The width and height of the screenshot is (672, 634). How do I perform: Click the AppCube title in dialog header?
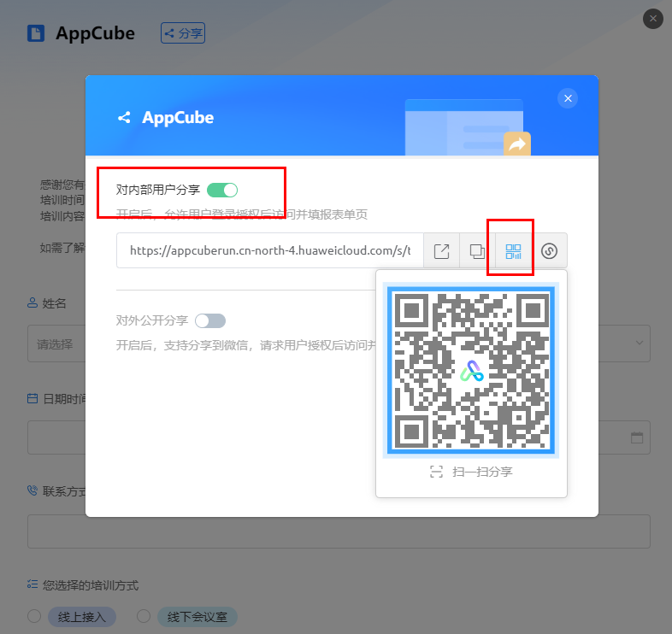pos(178,117)
